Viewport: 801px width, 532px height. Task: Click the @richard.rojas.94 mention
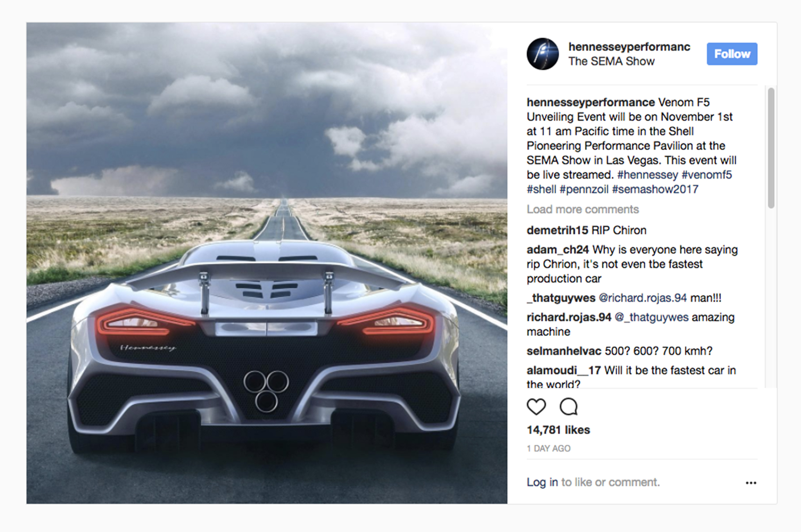pos(643,298)
